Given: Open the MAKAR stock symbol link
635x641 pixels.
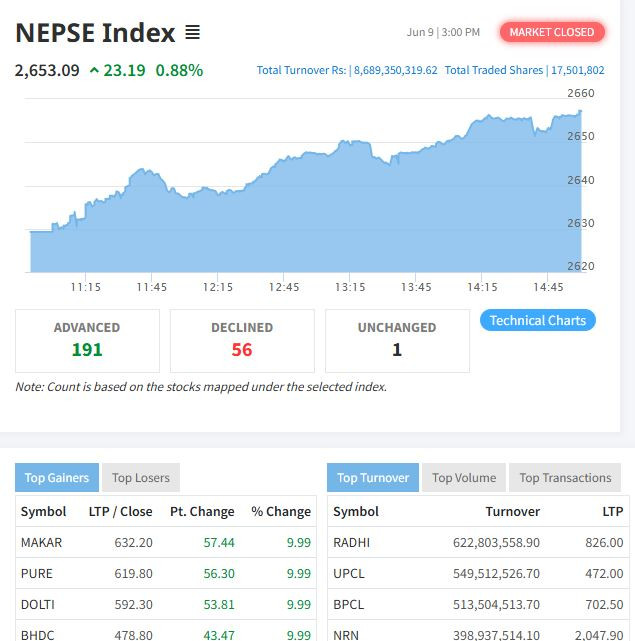Looking at the screenshot, I should pos(41,542).
